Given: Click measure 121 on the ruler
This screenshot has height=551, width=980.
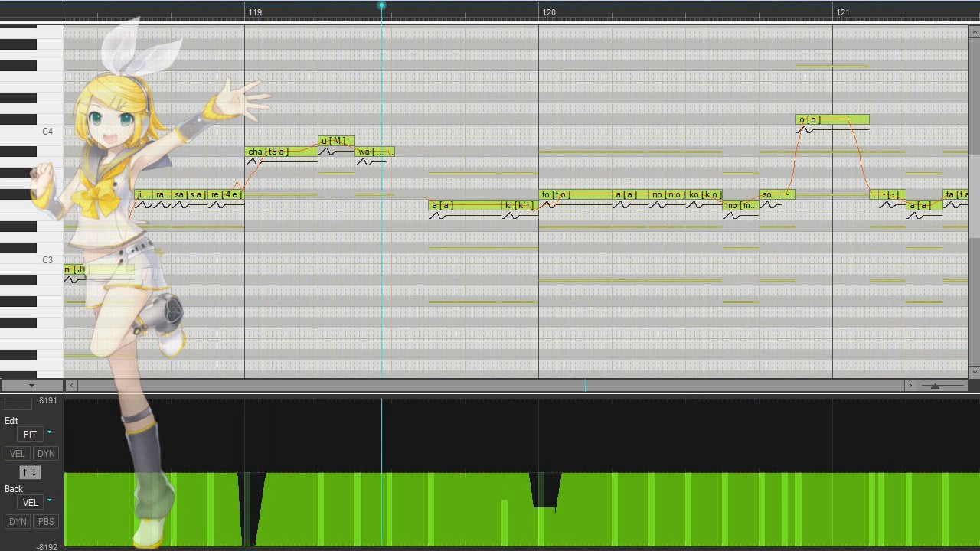Looking at the screenshot, I should pyautogui.click(x=843, y=12).
